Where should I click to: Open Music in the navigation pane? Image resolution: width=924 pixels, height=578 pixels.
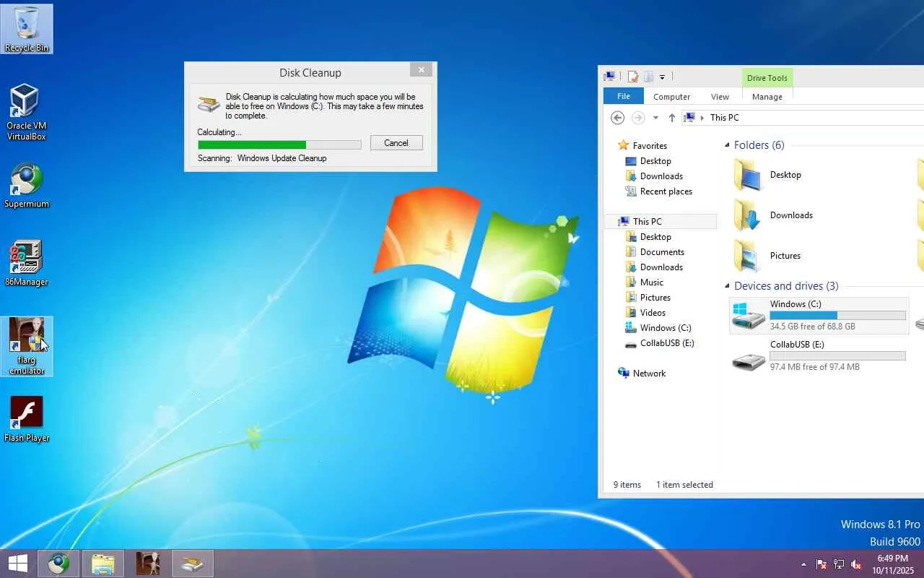[651, 282]
